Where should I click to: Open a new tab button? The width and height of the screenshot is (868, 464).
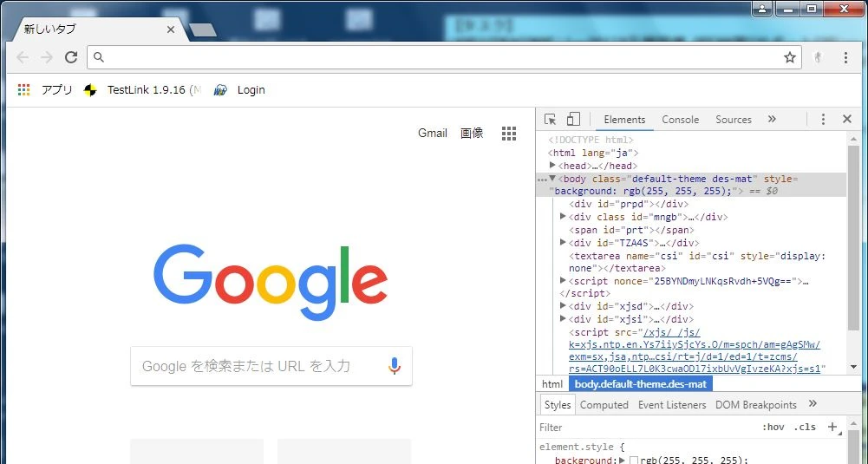(203, 29)
